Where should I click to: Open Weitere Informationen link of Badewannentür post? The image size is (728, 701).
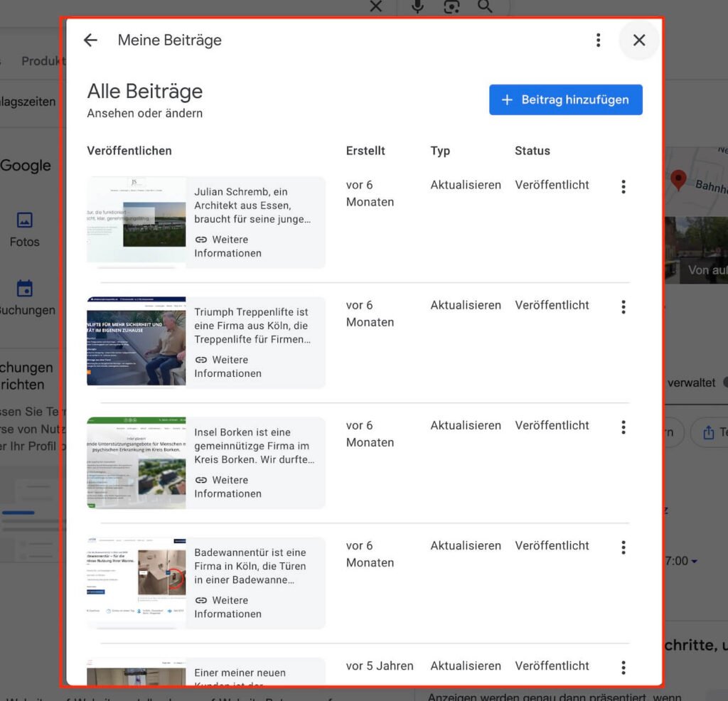[227, 606]
